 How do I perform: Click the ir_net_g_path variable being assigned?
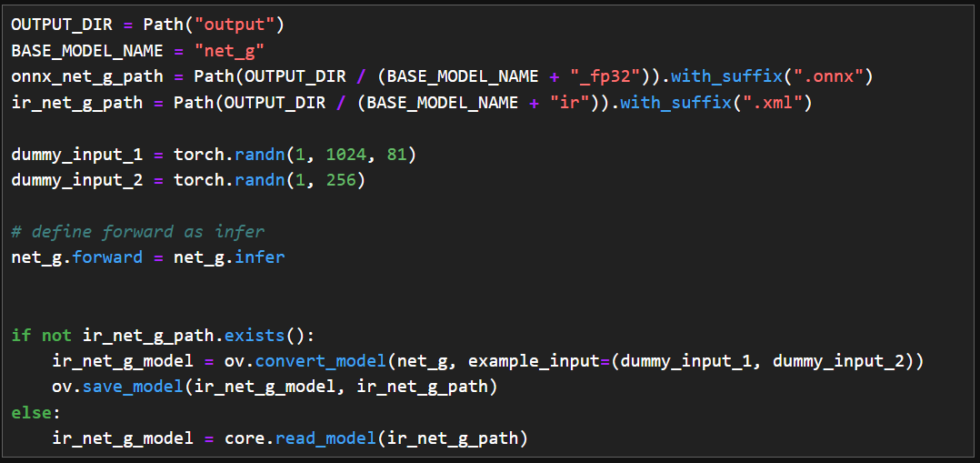tap(77, 103)
